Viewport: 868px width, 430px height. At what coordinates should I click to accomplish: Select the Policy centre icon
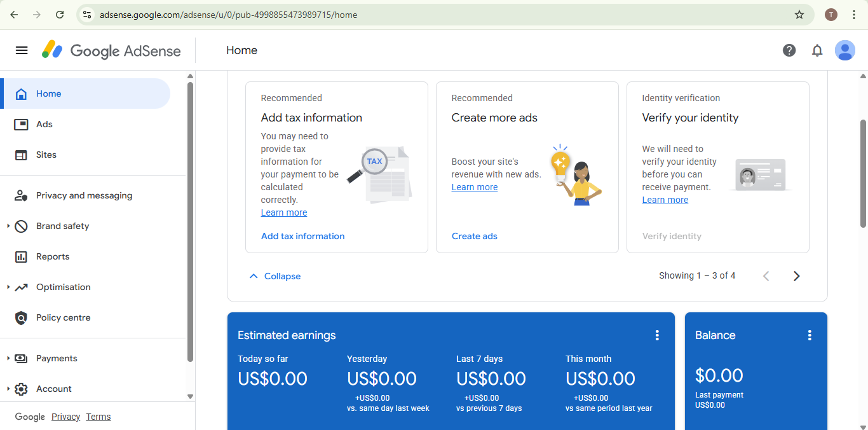21,317
